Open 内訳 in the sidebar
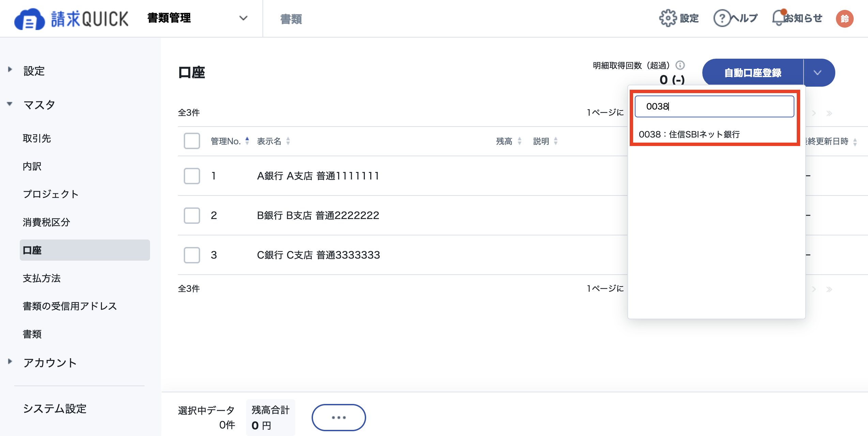 pos(32,166)
